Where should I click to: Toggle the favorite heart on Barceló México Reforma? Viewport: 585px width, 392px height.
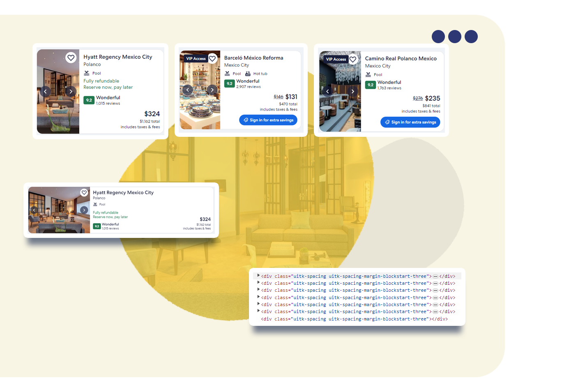point(212,58)
